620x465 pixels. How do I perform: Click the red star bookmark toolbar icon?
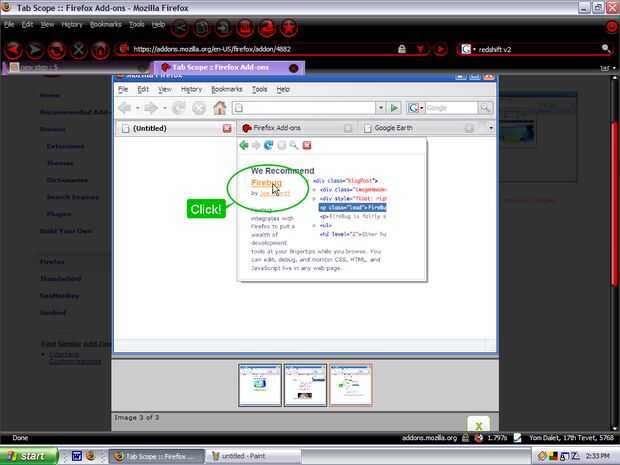289,28
